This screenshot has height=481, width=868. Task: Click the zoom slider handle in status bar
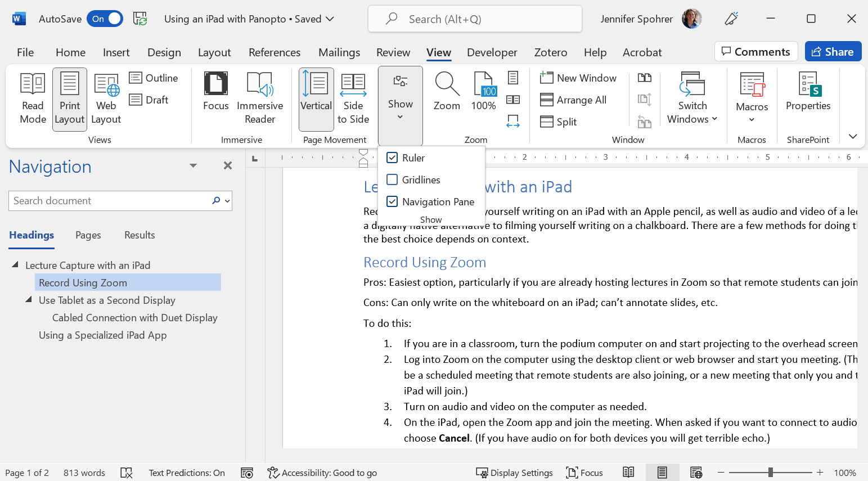coord(771,473)
